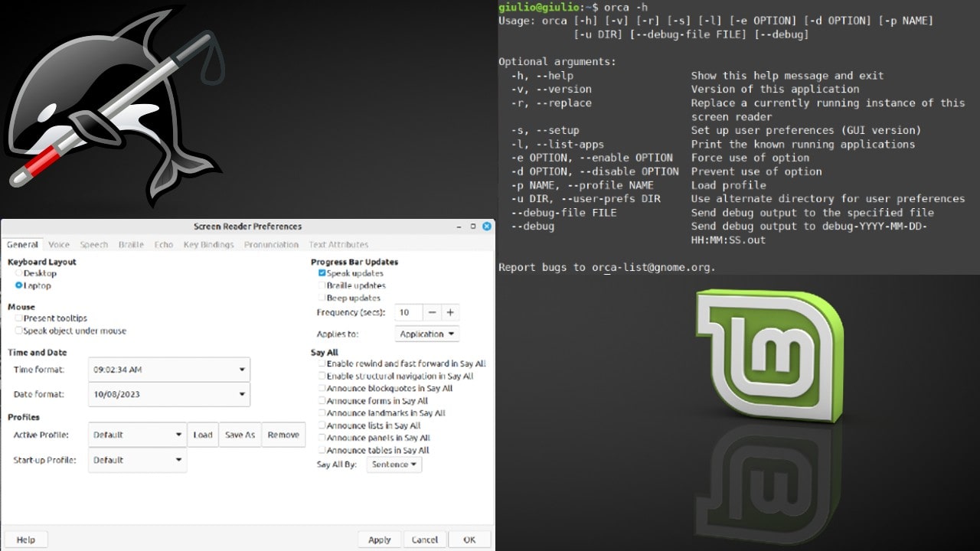
Task: Switch to the Voice tab
Action: click(x=59, y=245)
